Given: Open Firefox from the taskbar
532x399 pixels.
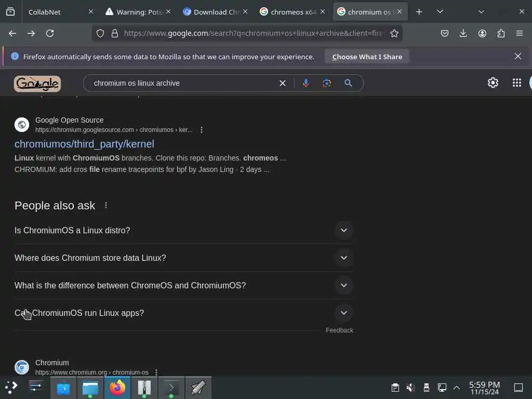Looking at the screenshot, I should point(117,388).
